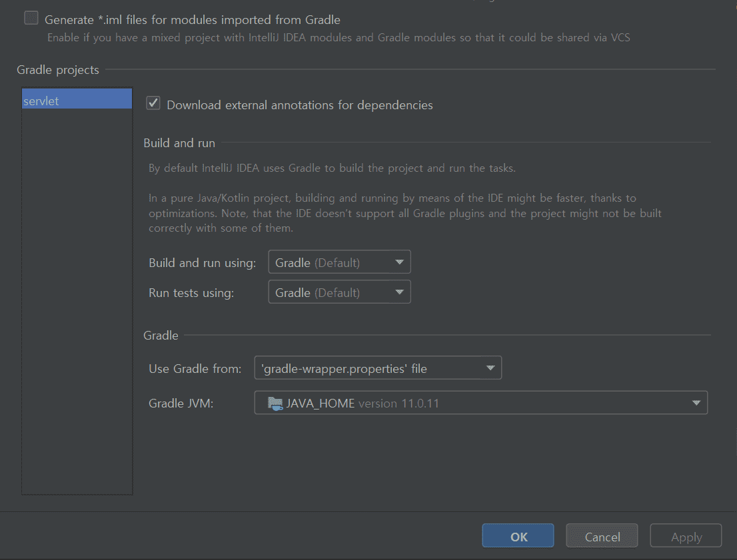Open the Use Gradle from combo box
The image size is (737, 560).
377,368
